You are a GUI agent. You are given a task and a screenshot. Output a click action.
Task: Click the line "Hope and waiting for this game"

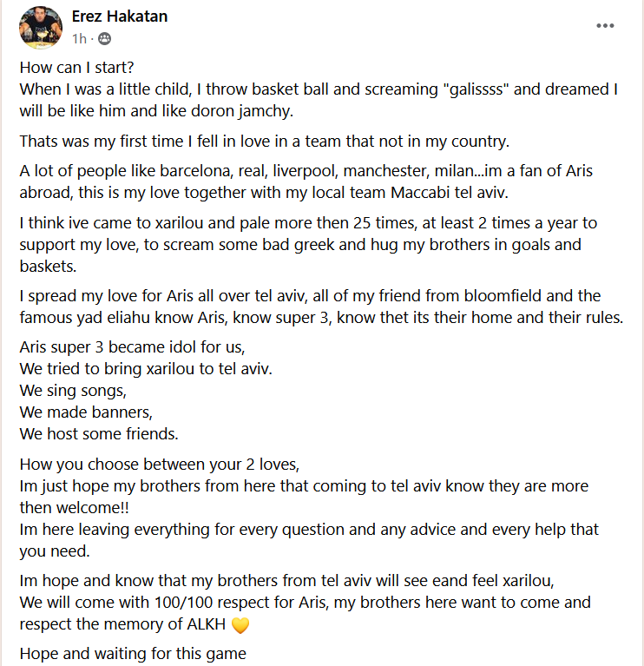click(x=133, y=654)
